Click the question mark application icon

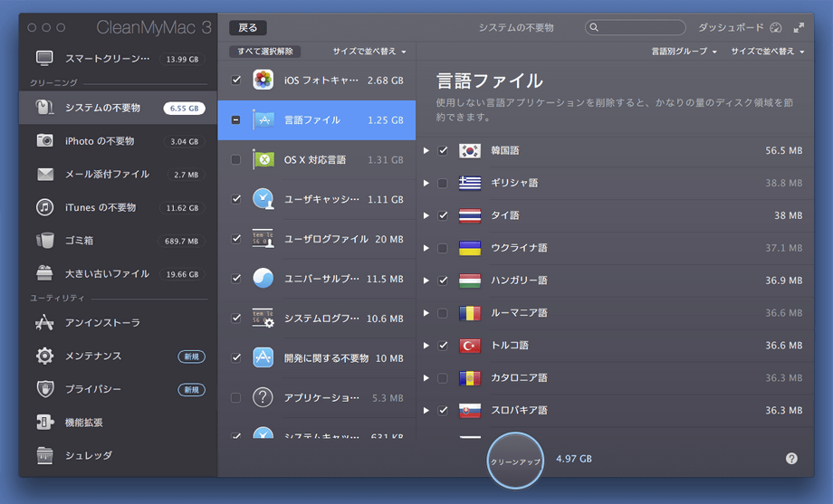point(263,397)
